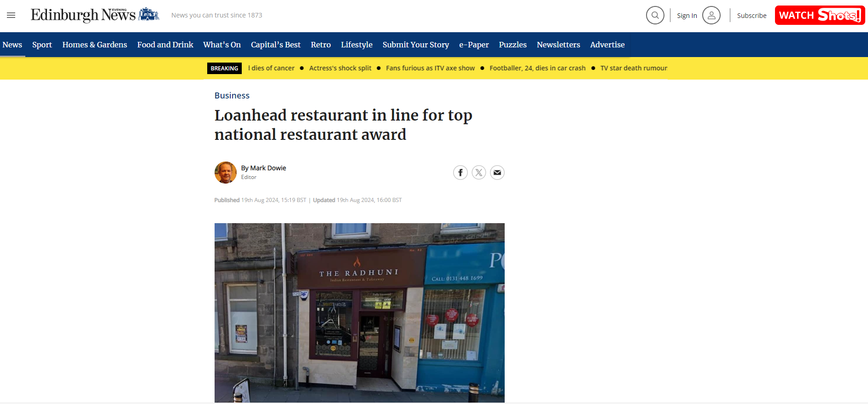Click the BREAKING label
Image resolution: width=868 pixels, height=404 pixels.
(224, 68)
